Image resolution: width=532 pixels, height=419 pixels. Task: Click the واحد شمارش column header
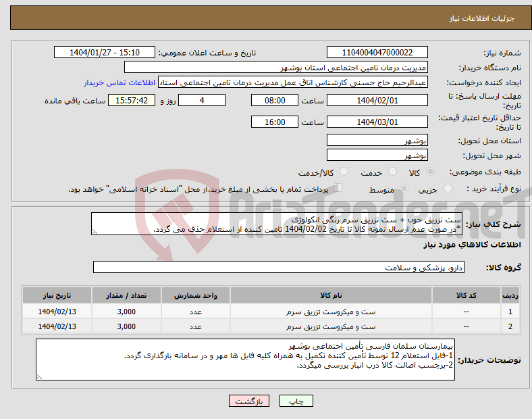coord(196,295)
